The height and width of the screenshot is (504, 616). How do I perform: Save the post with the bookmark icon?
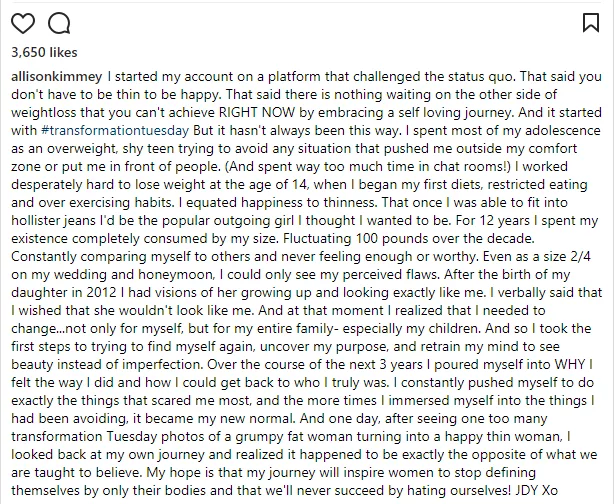[590, 21]
